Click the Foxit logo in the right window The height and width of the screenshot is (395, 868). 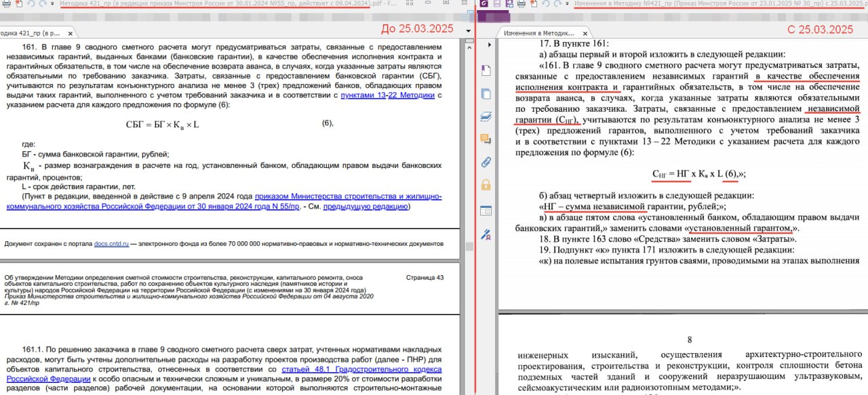(484, 4)
